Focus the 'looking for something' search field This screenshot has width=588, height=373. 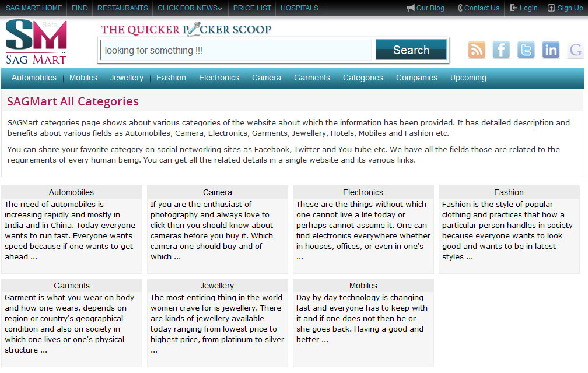pyautogui.click(x=236, y=50)
